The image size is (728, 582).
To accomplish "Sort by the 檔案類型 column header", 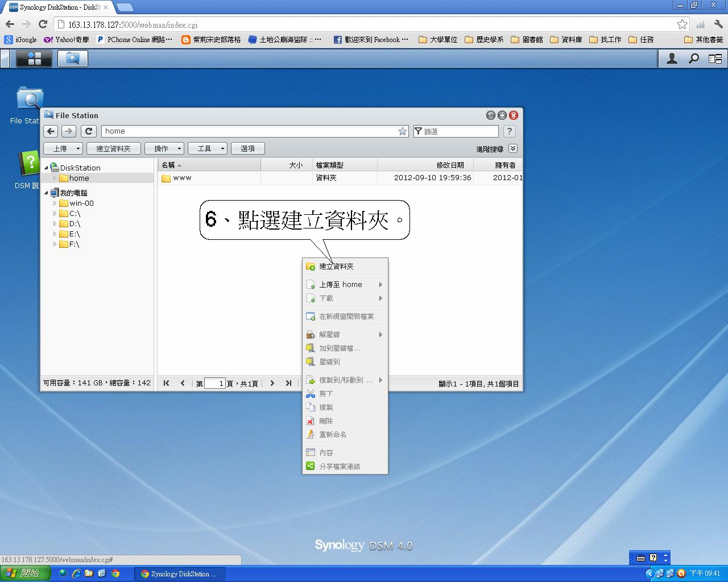I will click(345, 165).
